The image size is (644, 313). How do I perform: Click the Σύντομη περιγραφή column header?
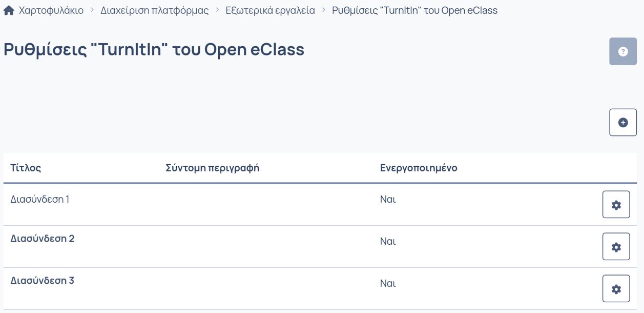click(x=212, y=168)
